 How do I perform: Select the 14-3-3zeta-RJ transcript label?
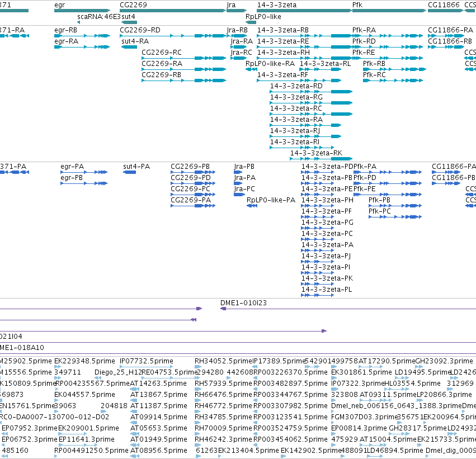tap(295, 131)
